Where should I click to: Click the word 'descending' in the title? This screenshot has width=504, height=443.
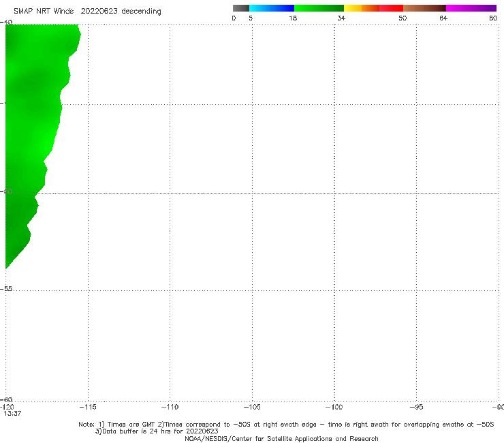(x=141, y=12)
